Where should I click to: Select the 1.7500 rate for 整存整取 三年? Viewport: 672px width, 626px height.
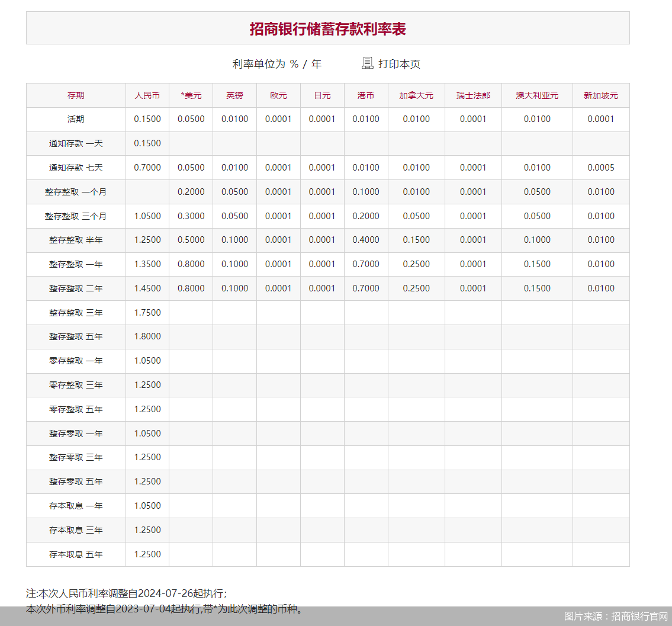point(147,313)
